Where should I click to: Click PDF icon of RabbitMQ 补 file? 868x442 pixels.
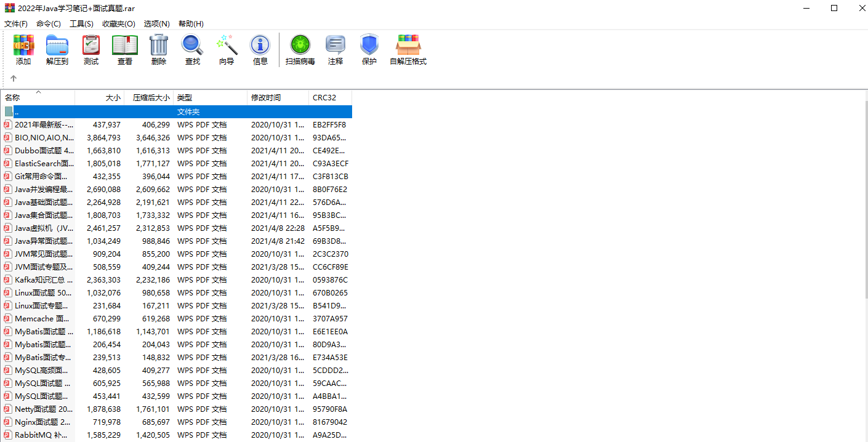tap(7, 435)
